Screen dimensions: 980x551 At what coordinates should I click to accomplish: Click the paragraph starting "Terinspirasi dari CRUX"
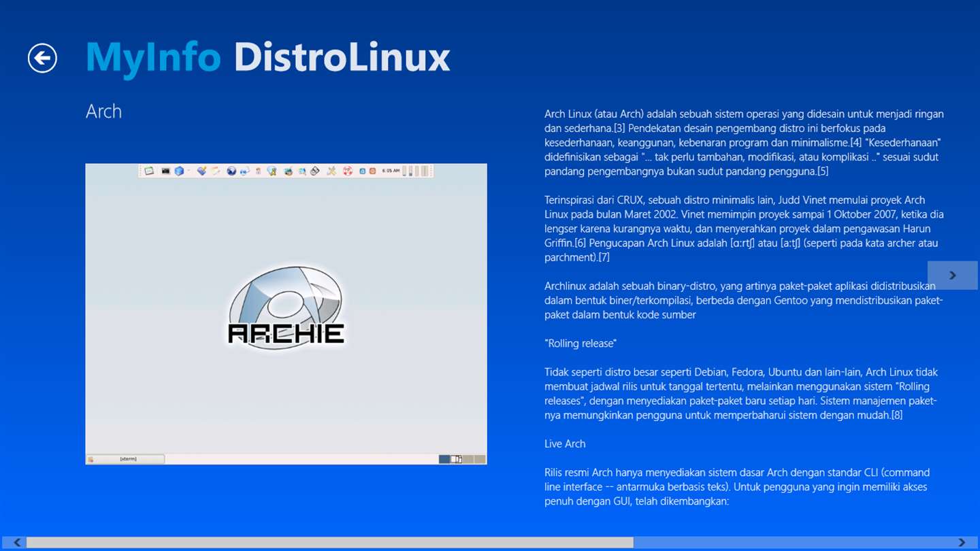pyautogui.click(x=744, y=229)
